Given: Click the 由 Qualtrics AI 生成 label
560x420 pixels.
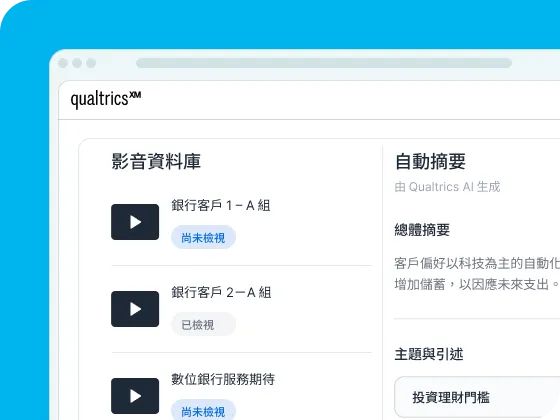Looking at the screenshot, I should pyautogui.click(x=447, y=187).
